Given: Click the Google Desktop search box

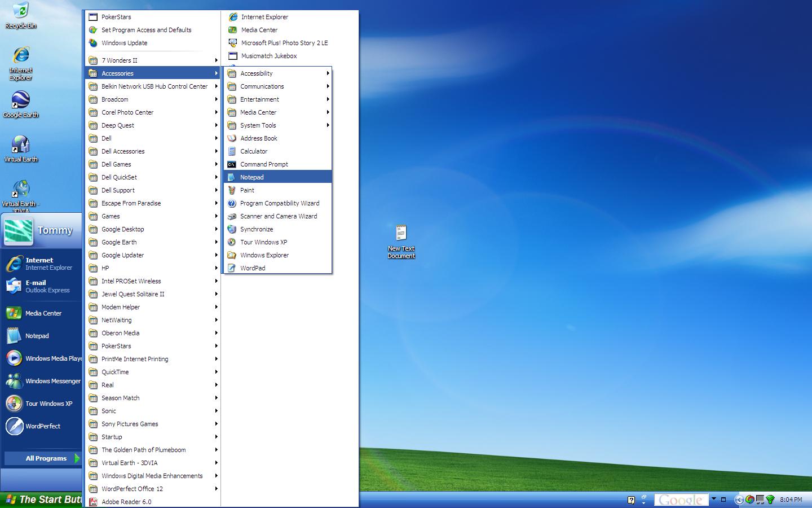Looking at the screenshot, I should [680, 500].
